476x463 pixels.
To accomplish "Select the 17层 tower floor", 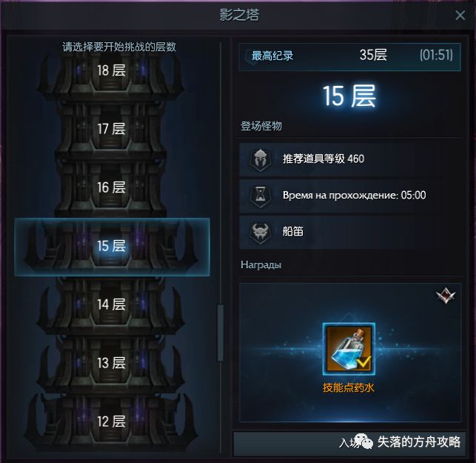I will (111, 129).
